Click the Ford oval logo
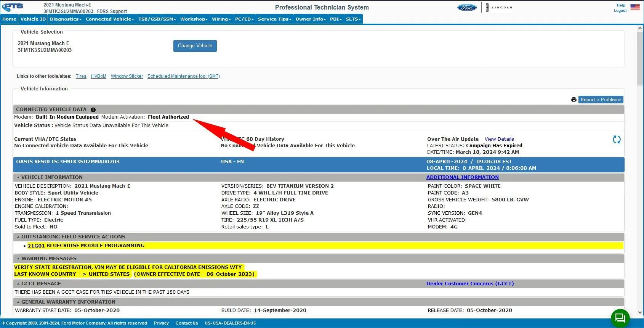 467,8
